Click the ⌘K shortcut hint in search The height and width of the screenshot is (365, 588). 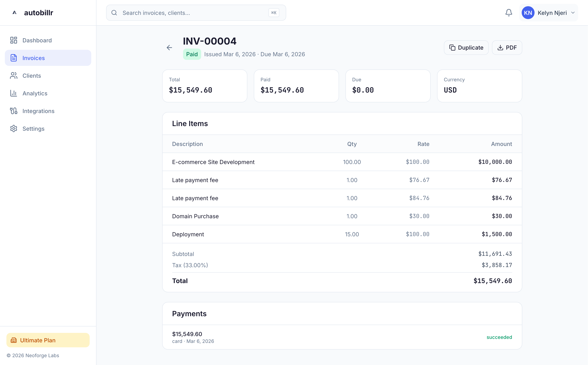274,13
